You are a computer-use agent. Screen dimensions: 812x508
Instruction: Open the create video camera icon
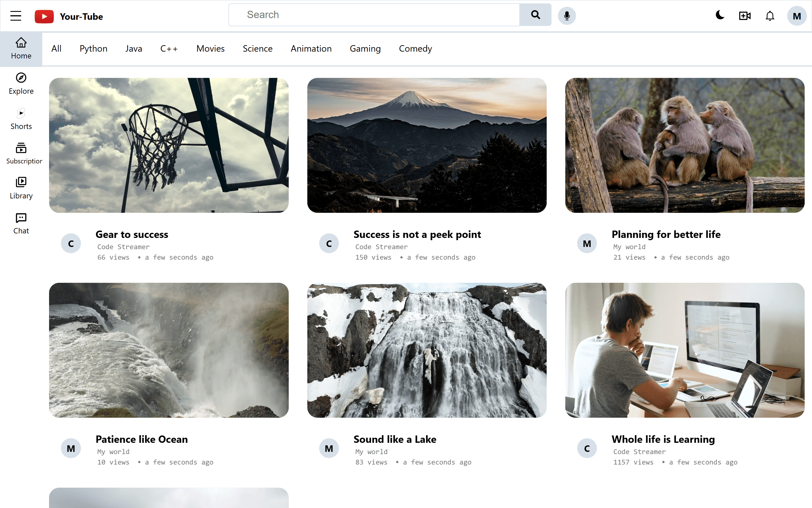745,16
